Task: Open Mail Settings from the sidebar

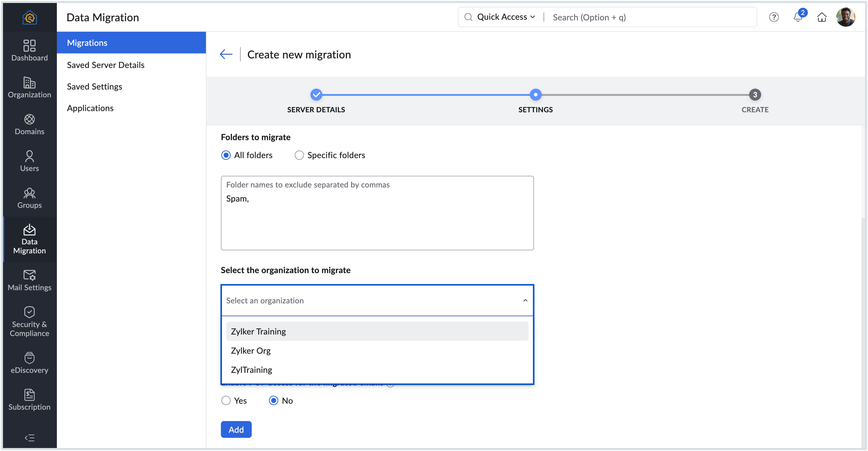Action: [x=29, y=280]
